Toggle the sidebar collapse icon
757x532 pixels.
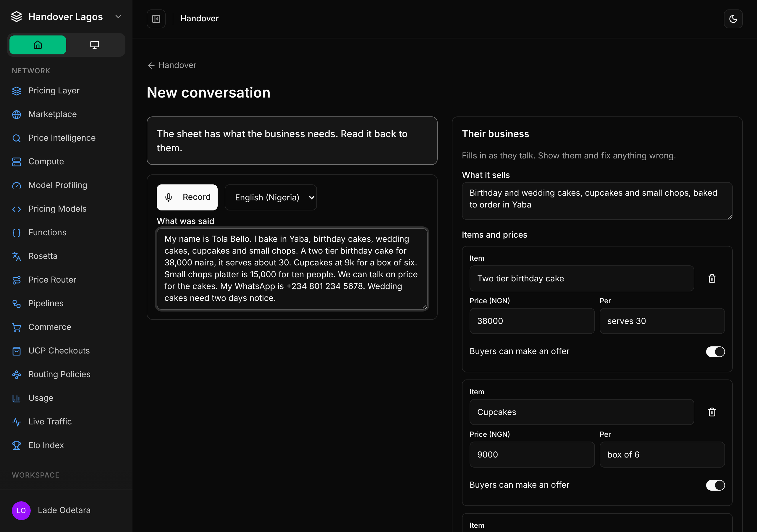click(x=156, y=19)
